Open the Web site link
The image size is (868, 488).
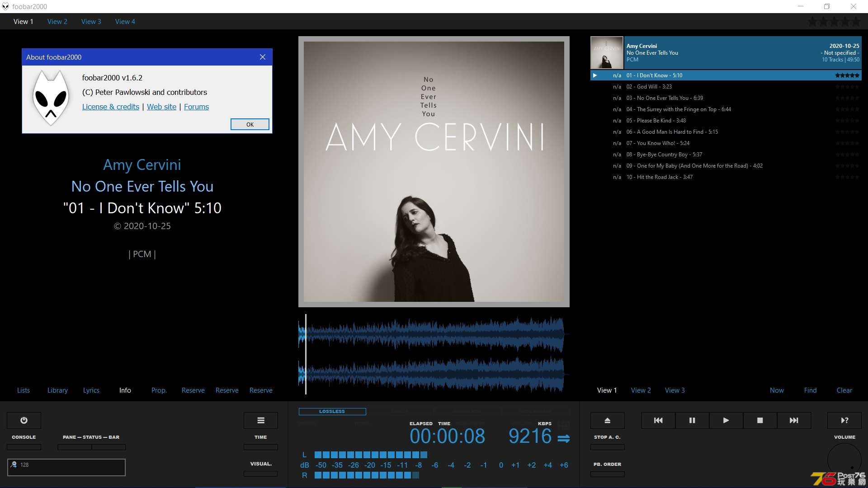161,107
